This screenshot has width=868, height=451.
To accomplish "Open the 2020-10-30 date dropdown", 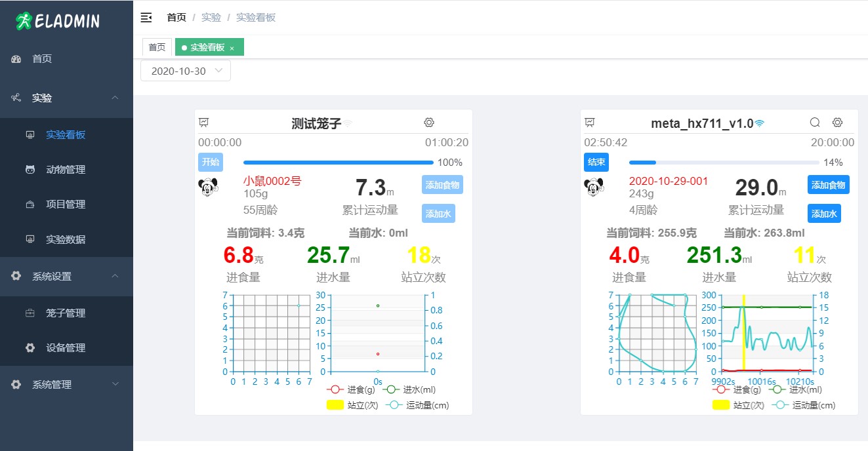I will pos(186,71).
